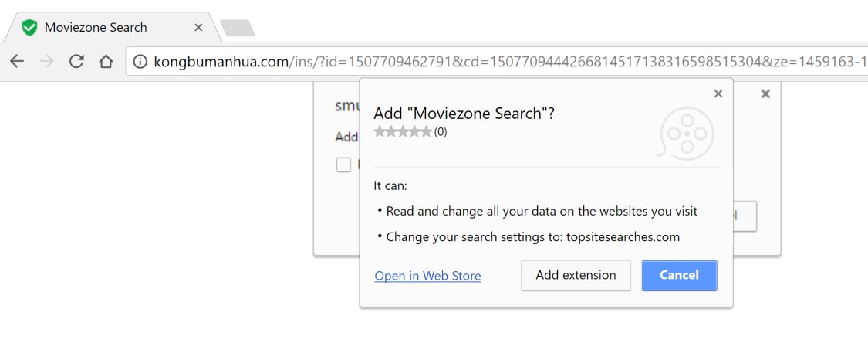Screen dimensions: 868x353
Task: Click the extension's star rating
Action: click(403, 132)
